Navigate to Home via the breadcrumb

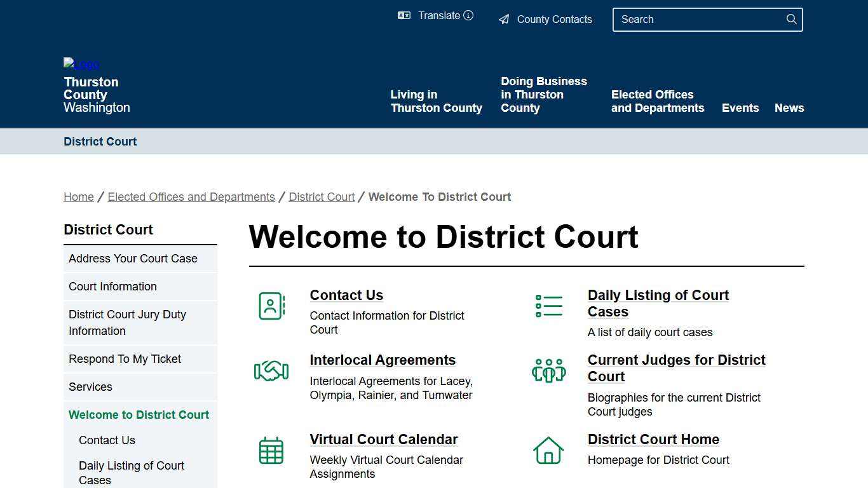point(78,197)
